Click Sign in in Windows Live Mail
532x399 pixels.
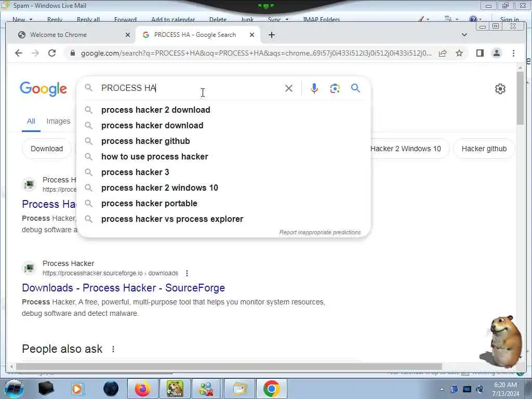[509, 19]
